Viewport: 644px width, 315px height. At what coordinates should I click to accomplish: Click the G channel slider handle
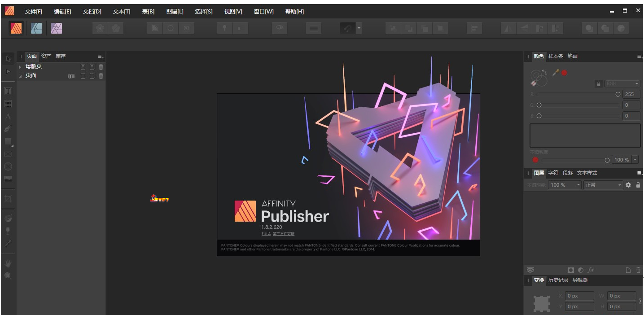(x=539, y=105)
